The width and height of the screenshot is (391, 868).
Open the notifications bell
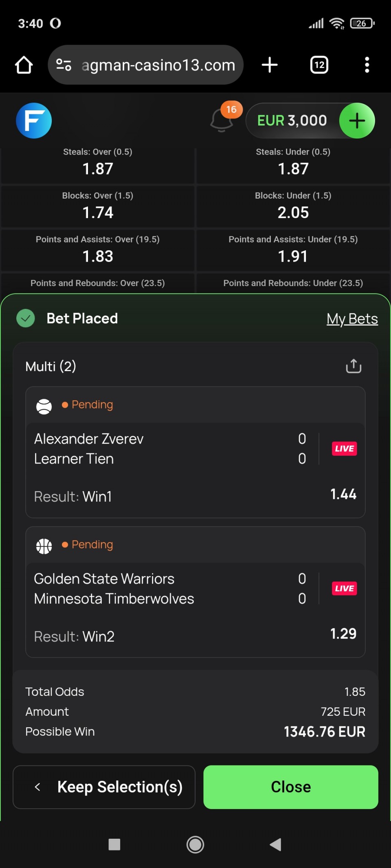(x=222, y=120)
